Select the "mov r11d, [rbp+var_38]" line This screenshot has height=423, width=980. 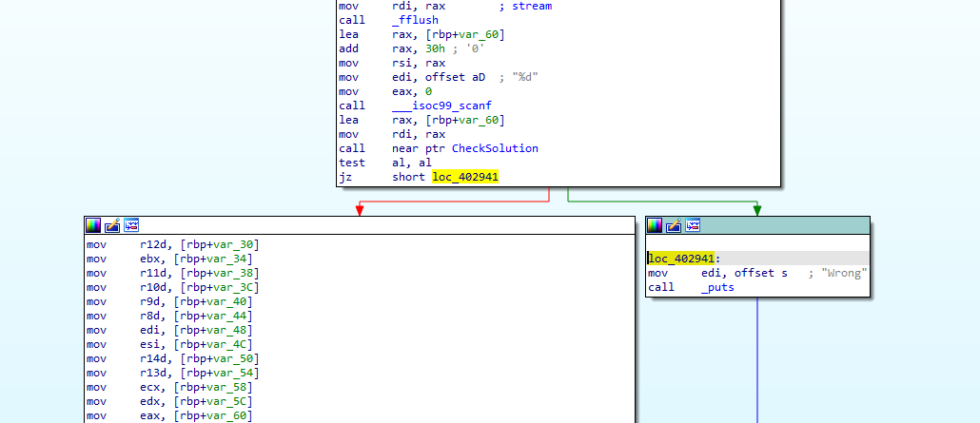tap(172, 273)
